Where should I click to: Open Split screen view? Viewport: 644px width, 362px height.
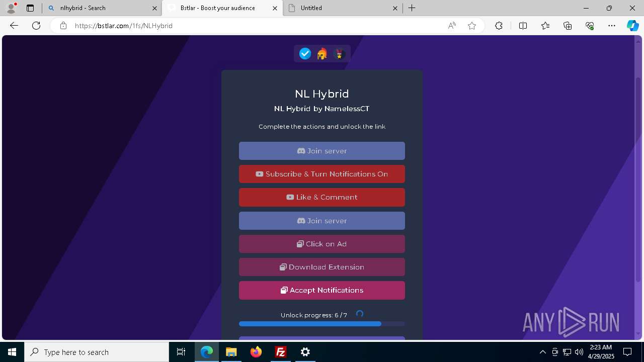[523, 26]
